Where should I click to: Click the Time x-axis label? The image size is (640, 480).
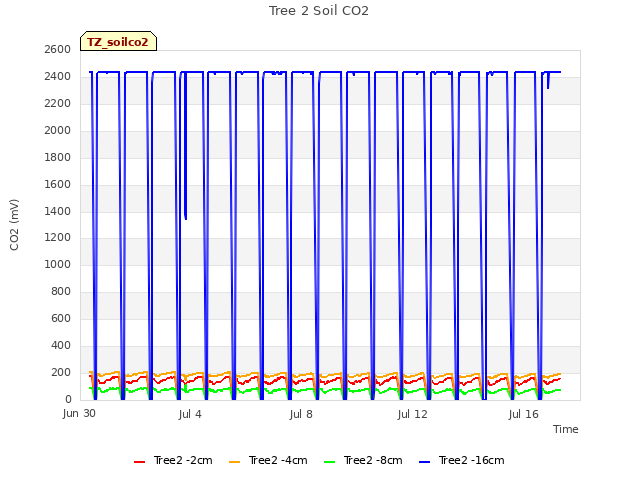click(566, 429)
